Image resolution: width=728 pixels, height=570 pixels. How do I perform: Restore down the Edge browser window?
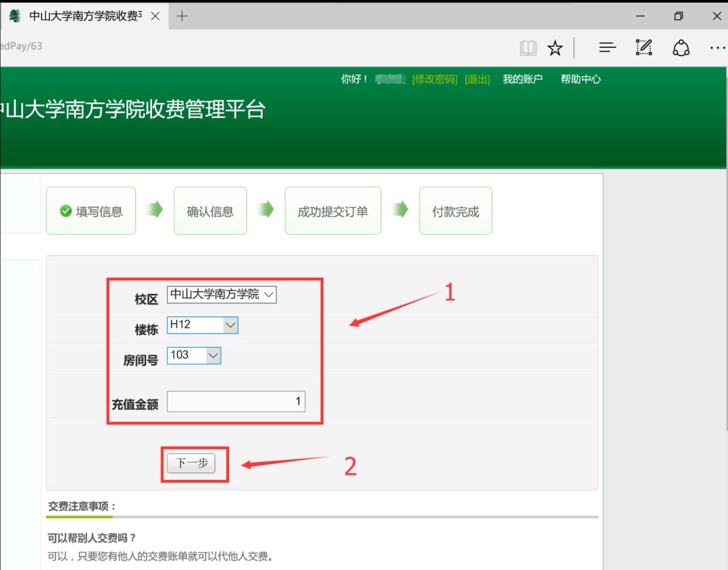[x=678, y=16]
